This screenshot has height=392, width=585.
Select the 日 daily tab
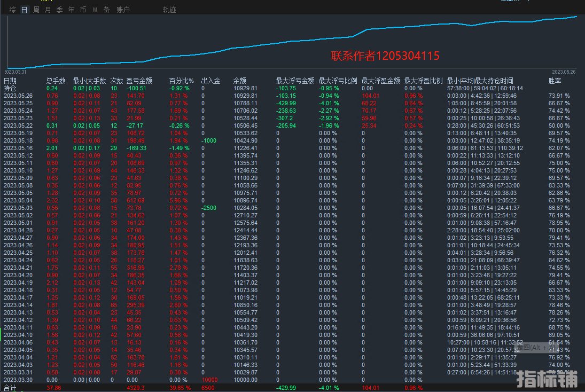click(24, 10)
